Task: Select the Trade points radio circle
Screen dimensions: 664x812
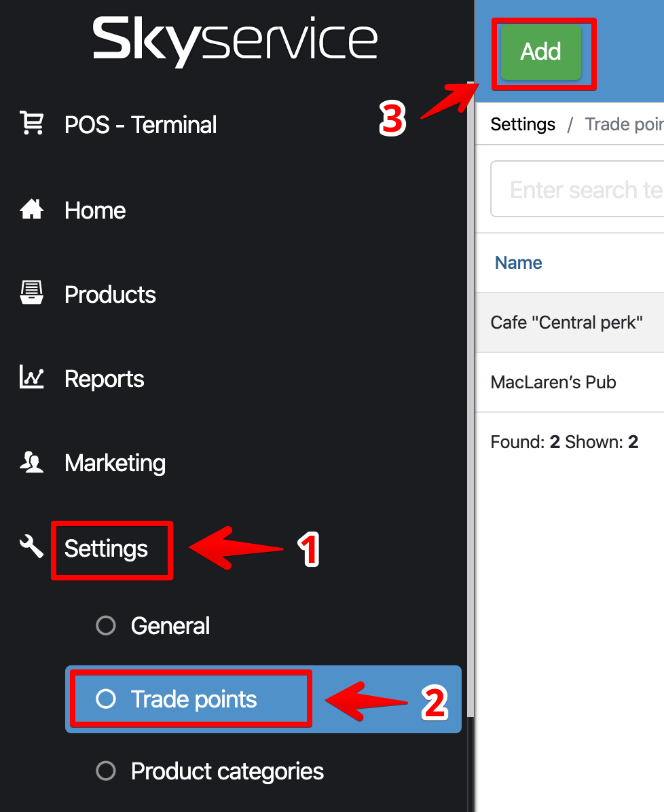Action: point(106,699)
